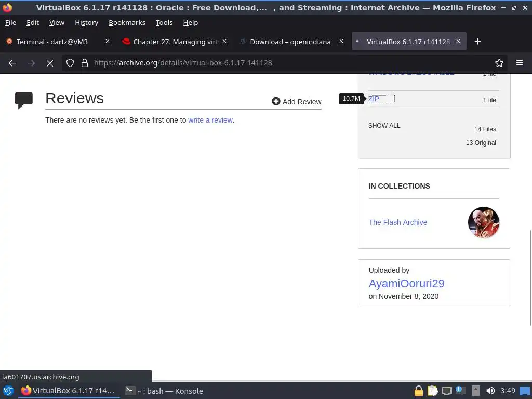Viewport: 532px width, 399px height.
Task: Expand SHOW ALL download options
Action: click(x=384, y=126)
